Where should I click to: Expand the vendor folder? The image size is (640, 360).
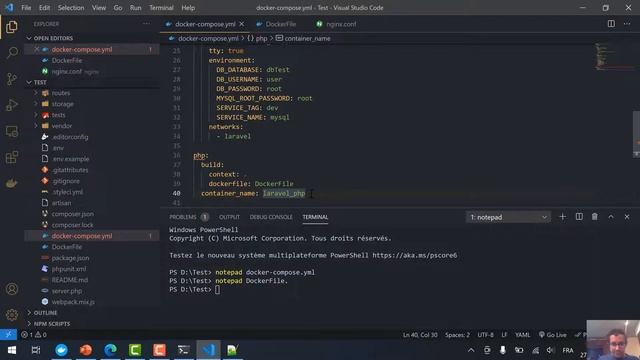pyautogui.click(x=62, y=126)
